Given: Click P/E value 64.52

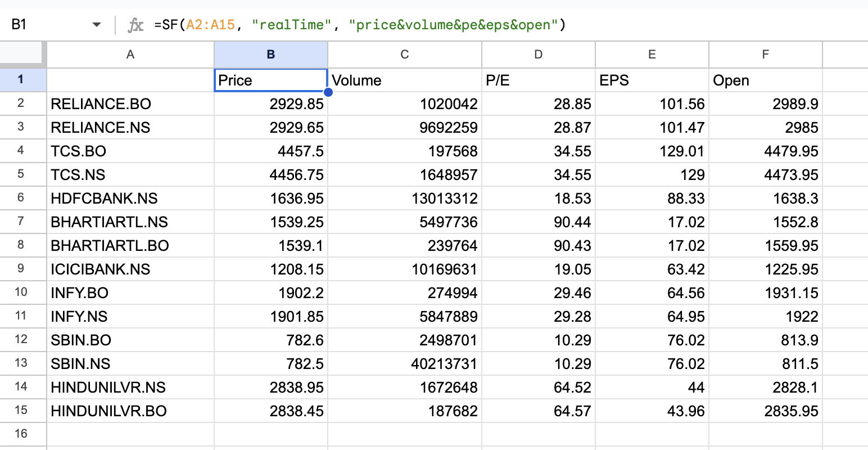Looking at the screenshot, I should pos(539,387).
